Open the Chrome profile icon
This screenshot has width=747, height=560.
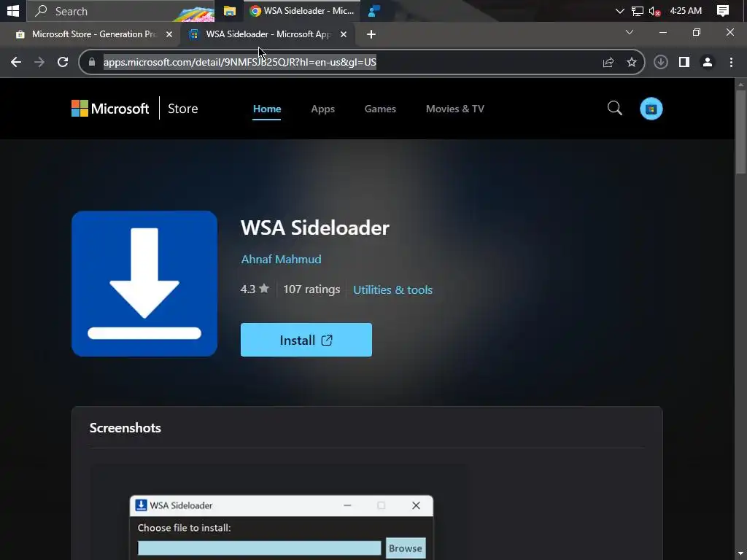tap(708, 62)
